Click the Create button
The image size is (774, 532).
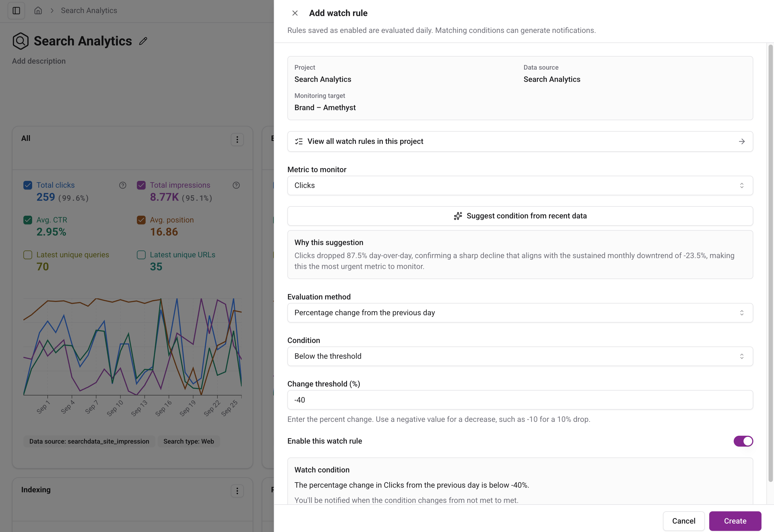tap(735, 521)
